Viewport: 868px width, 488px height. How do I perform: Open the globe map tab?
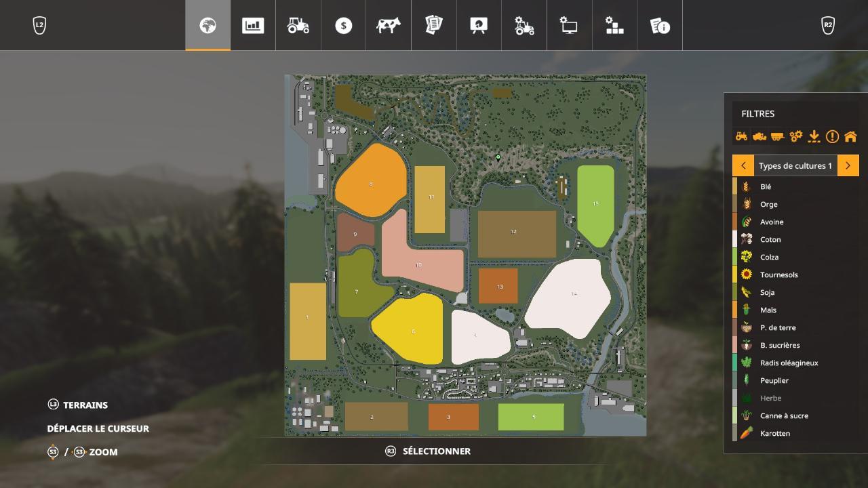click(x=208, y=26)
